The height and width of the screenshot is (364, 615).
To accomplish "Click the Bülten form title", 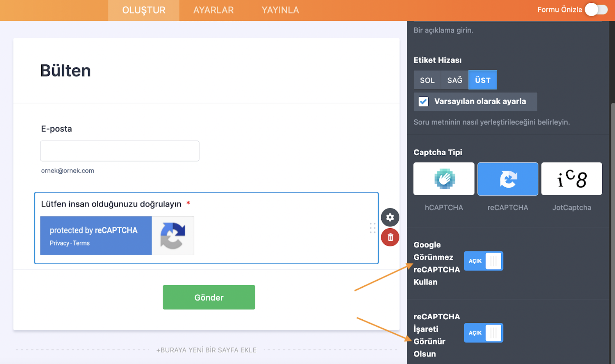I will click(x=65, y=70).
